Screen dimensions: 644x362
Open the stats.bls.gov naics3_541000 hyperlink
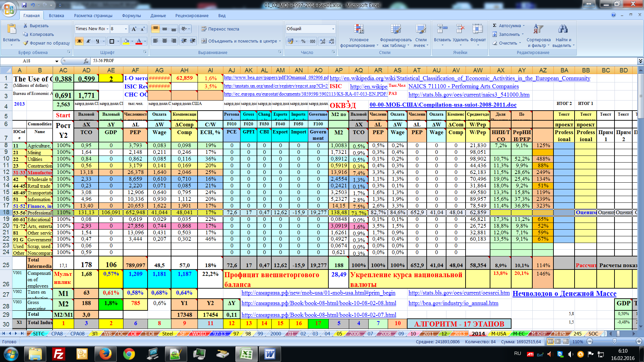469,95
